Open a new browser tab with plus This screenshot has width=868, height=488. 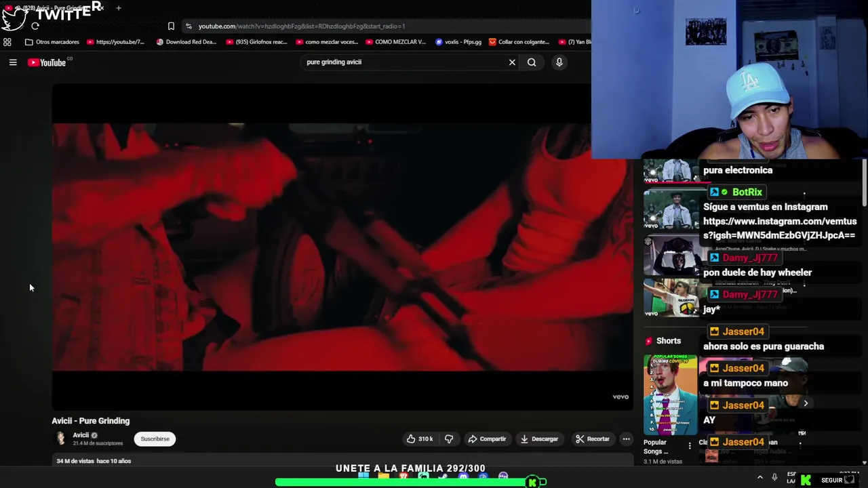[119, 8]
